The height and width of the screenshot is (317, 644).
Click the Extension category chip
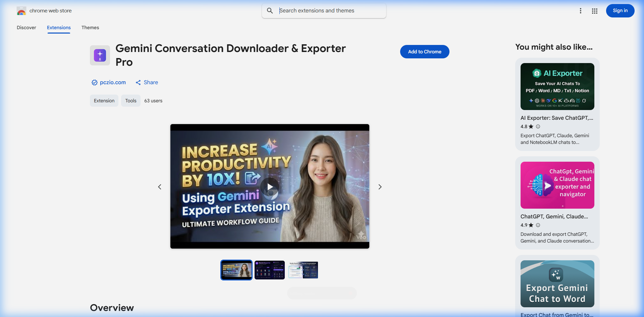104,101
